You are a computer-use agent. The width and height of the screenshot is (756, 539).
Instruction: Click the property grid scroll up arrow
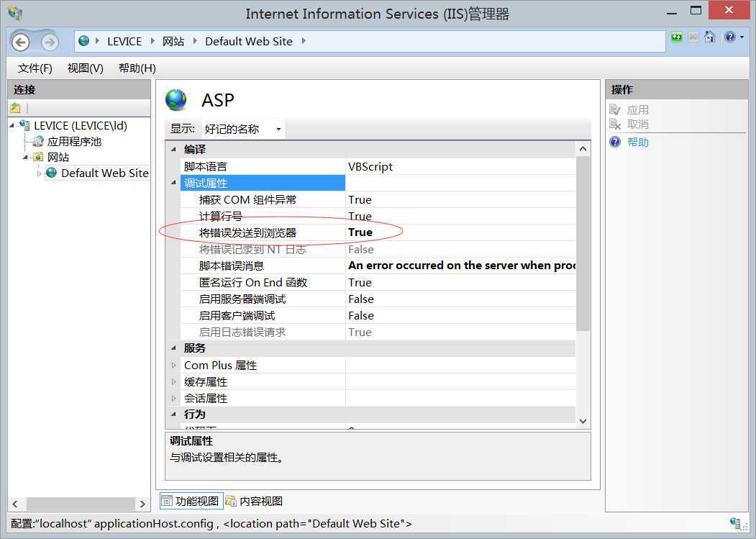583,149
